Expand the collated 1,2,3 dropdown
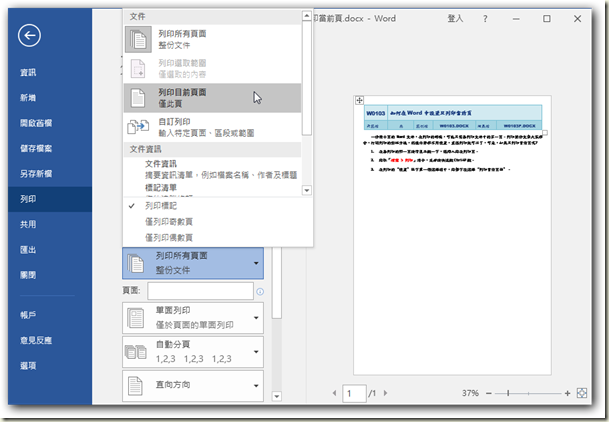This screenshot has width=609, height=422. (193, 352)
